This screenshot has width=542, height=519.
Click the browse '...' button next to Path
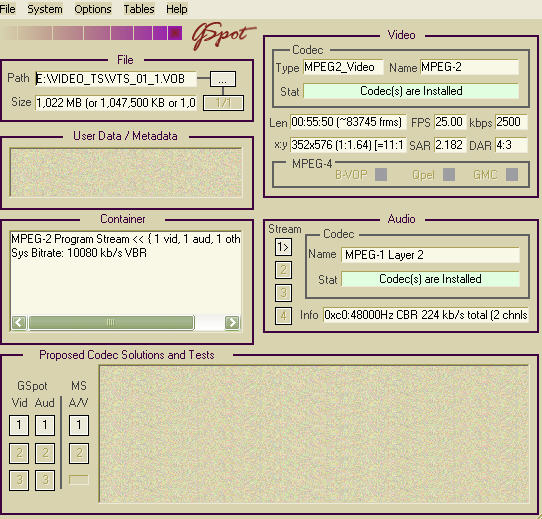click(x=223, y=79)
